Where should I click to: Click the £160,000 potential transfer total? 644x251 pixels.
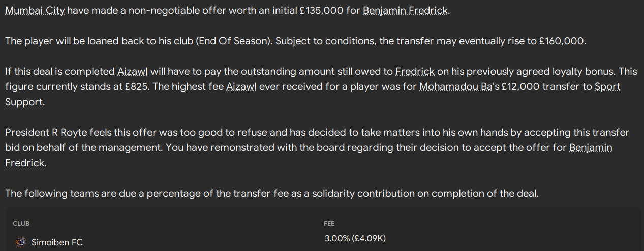pyautogui.click(x=562, y=41)
